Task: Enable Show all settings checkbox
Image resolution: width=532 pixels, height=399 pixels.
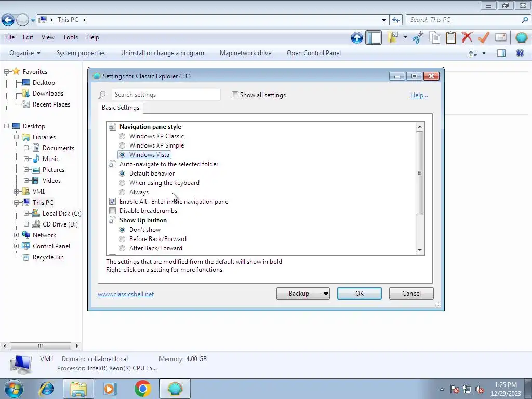Action: click(x=235, y=95)
